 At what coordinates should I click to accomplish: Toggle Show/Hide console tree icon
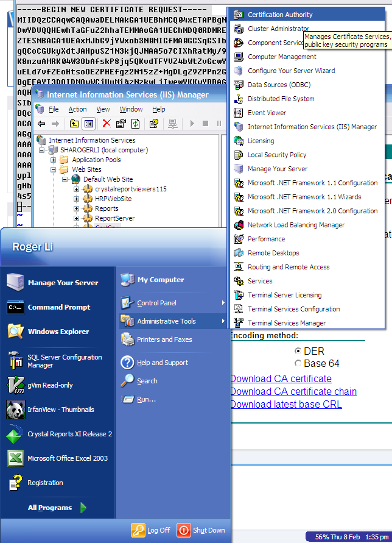click(89, 124)
